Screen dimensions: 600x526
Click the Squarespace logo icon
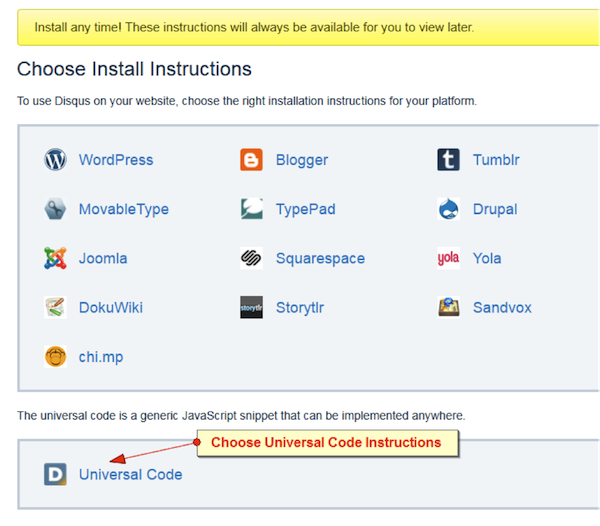point(251,258)
